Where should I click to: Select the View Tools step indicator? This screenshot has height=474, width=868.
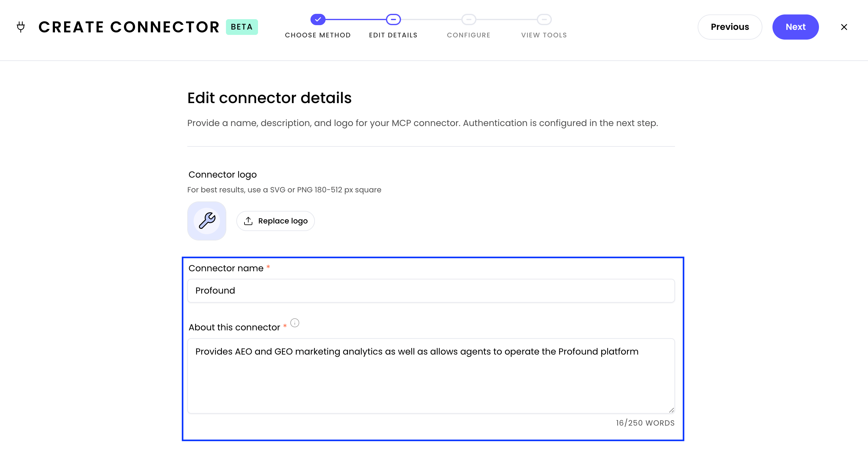coord(544,19)
